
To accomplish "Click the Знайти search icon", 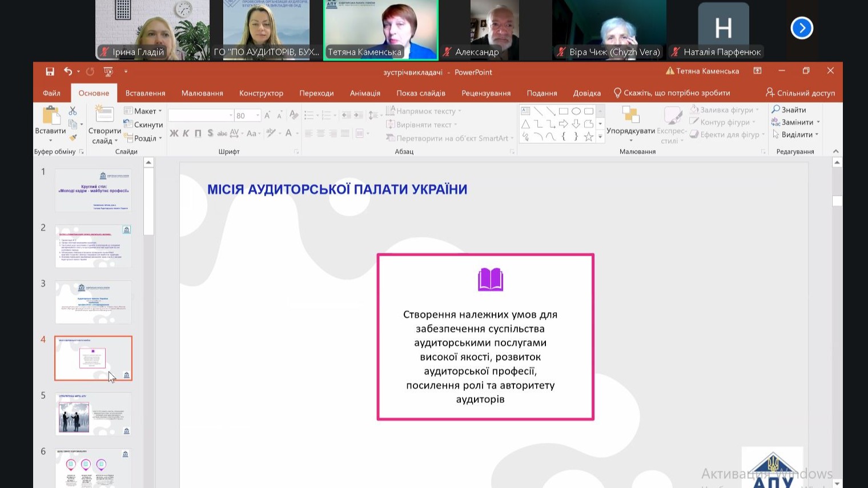I will (775, 110).
